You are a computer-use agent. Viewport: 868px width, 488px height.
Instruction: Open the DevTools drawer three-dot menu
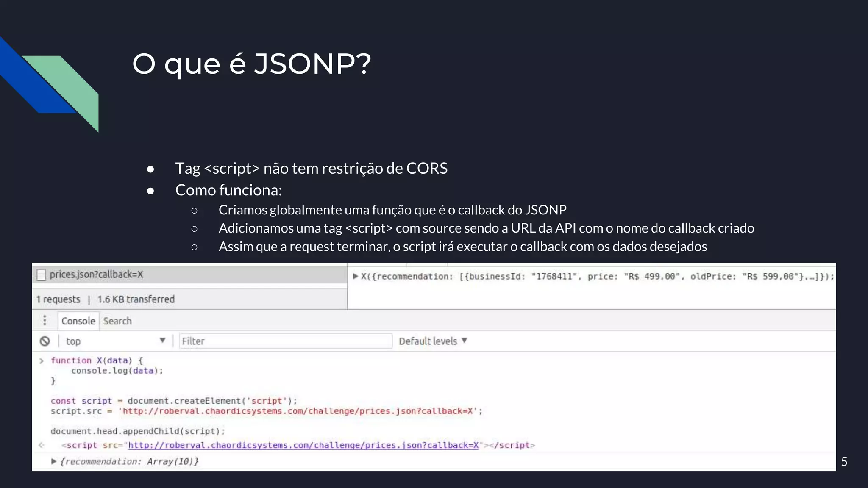point(45,320)
